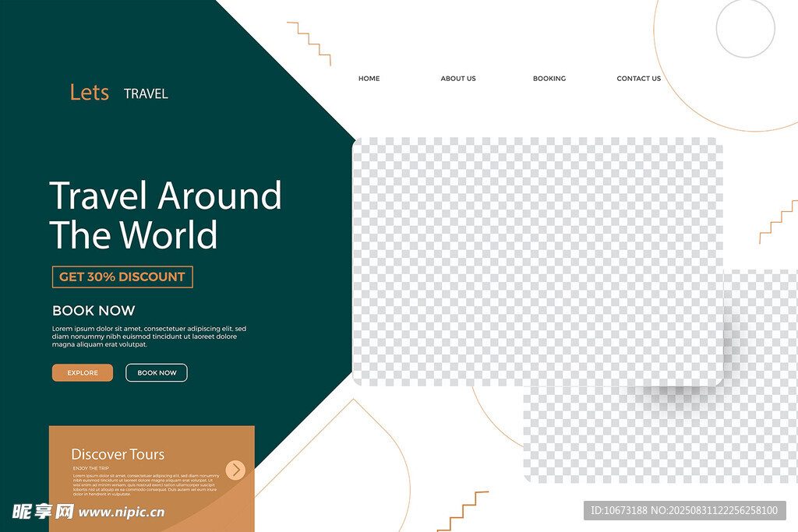
Task: Click the orange zigzag decoration near the top
Action: [x=309, y=42]
